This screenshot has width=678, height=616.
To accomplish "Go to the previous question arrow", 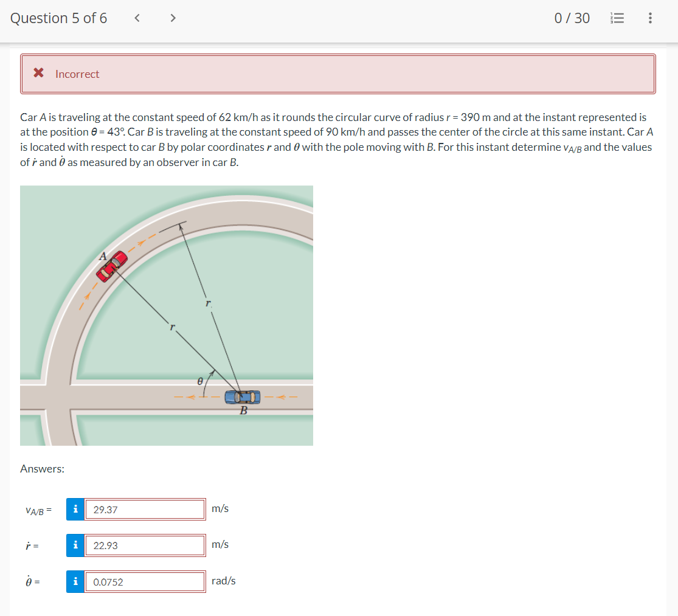I will [x=137, y=18].
